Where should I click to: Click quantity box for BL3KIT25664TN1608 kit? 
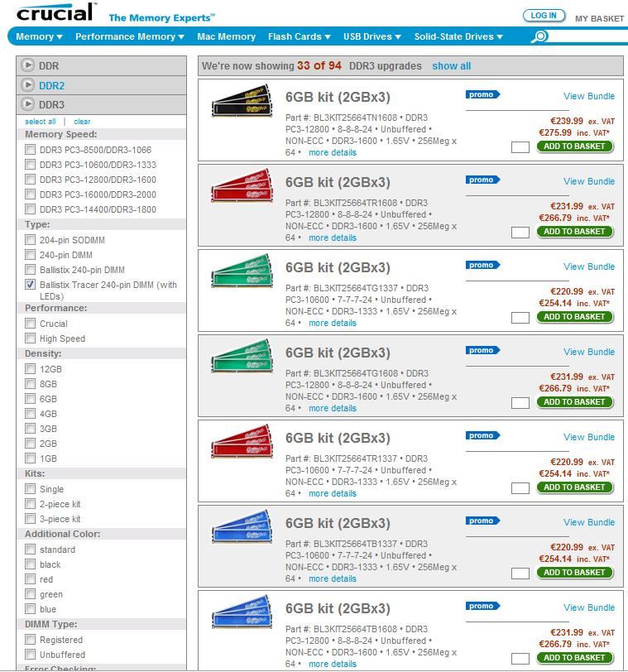(x=520, y=147)
